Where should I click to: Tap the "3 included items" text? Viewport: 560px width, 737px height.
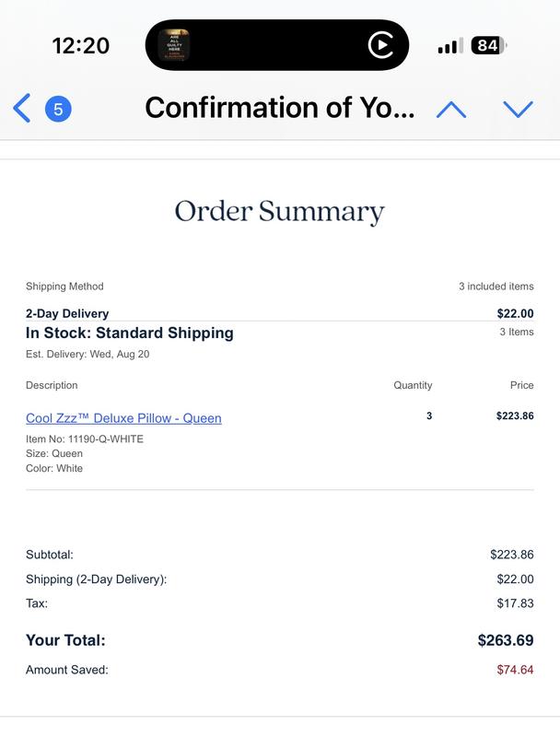tap(496, 287)
